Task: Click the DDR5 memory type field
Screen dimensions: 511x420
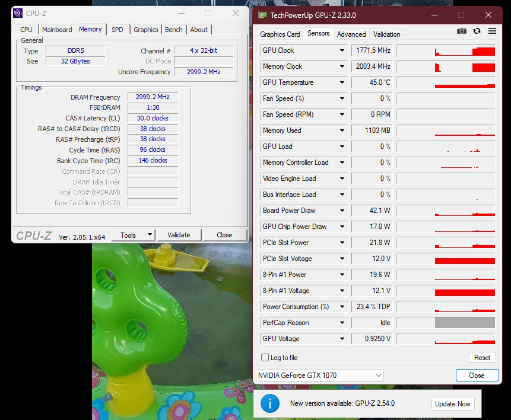Action: (75, 50)
